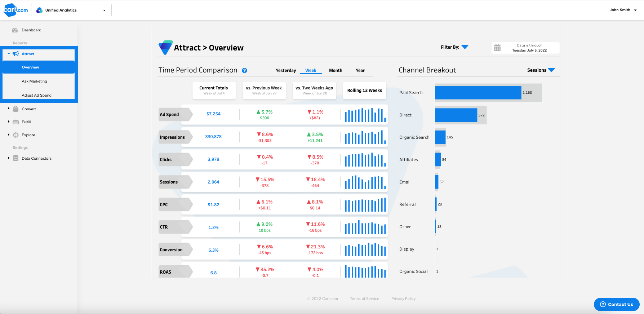Click the Organic Search channel bar
This screenshot has height=314, width=644.
point(440,137)
